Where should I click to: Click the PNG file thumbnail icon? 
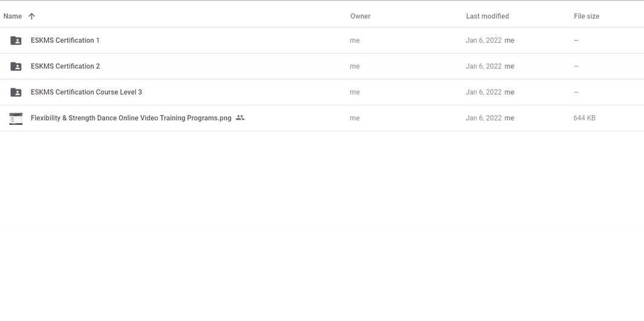tap(16, 118)
